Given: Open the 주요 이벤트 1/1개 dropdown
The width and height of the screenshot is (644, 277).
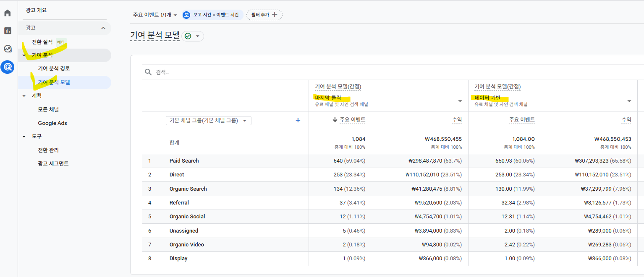Looking at the screenshot, I should coord(155,15).
